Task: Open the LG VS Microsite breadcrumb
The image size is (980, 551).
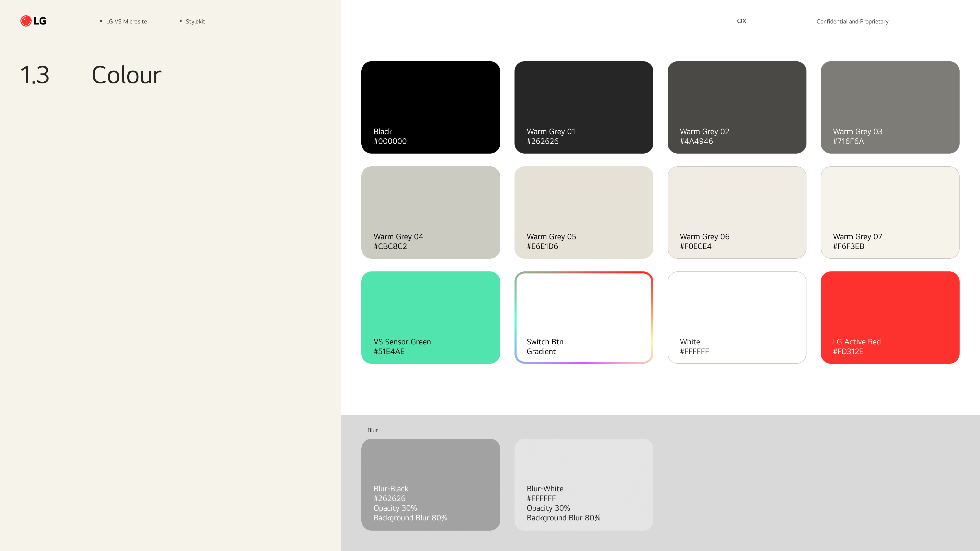Action: coord(126,22)
